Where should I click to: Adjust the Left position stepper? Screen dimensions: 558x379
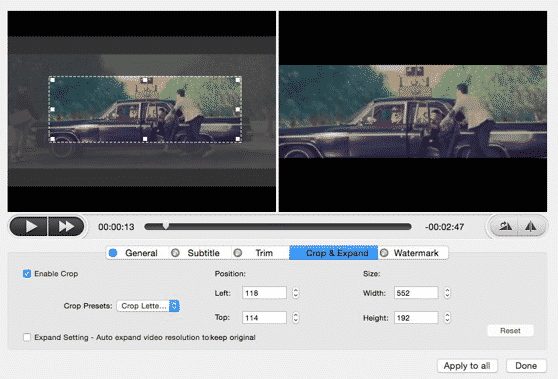click(295, 293)
